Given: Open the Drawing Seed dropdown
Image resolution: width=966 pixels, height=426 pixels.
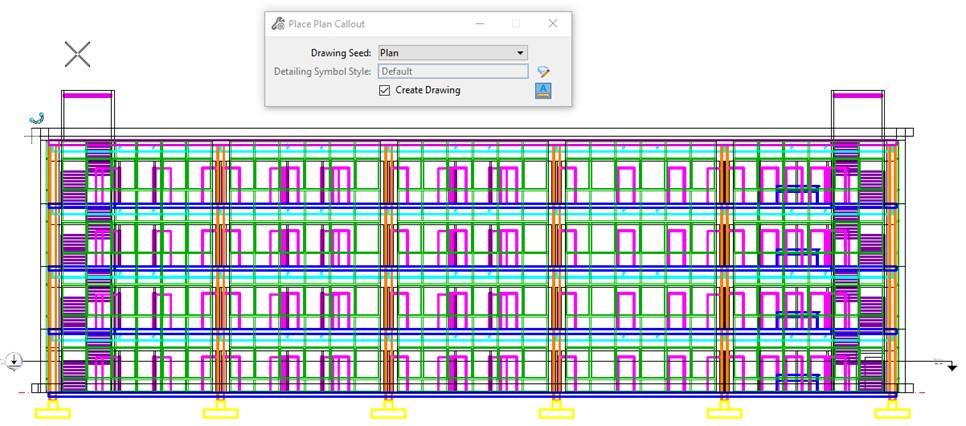Looking at the screenshot, I should click(453, 53).
